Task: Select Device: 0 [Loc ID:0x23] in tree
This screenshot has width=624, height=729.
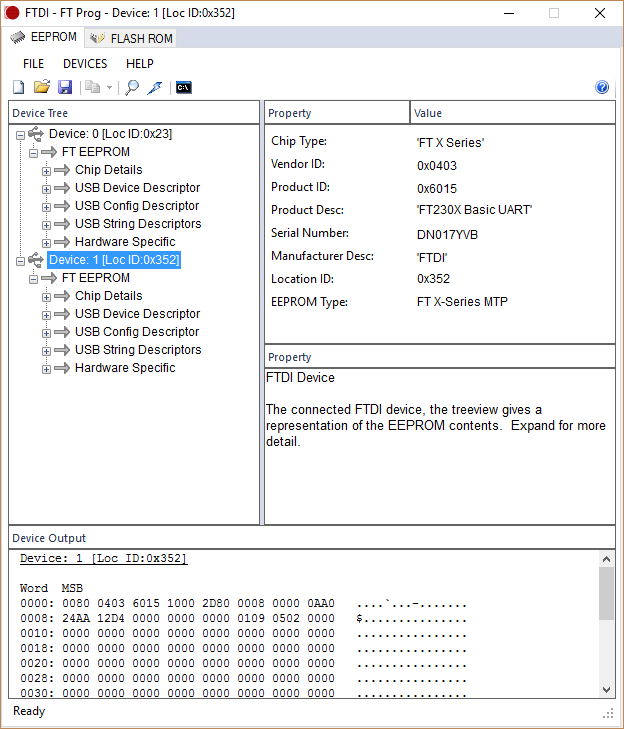Action: tap(110, 134)
